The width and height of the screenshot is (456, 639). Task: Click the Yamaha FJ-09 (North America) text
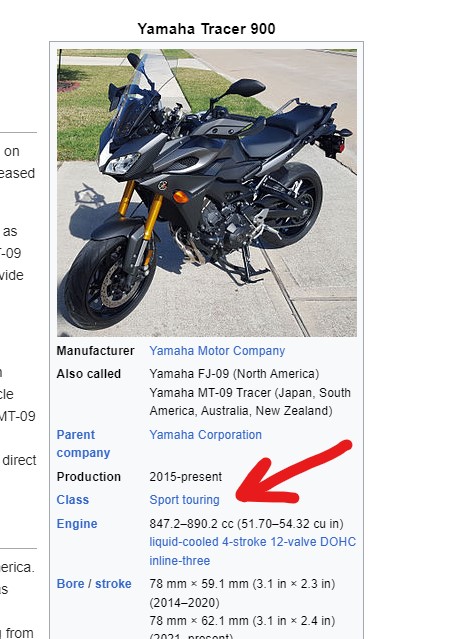coord(234,374)
